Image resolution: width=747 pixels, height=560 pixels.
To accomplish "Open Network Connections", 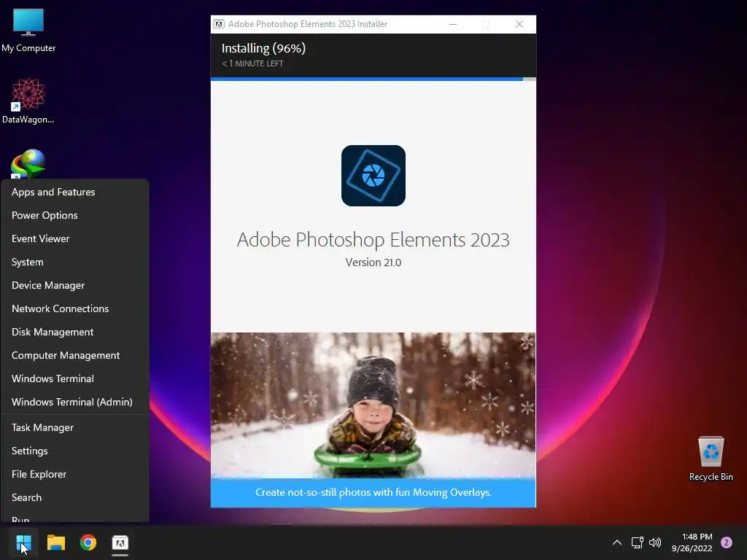I will pyautogui.click(x=75, y=308).
